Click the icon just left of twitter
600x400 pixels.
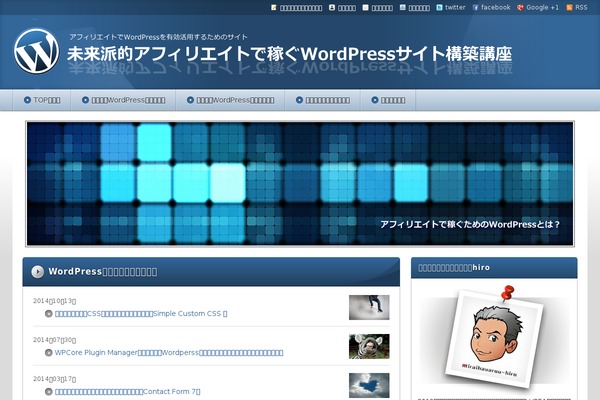(439, 8)
